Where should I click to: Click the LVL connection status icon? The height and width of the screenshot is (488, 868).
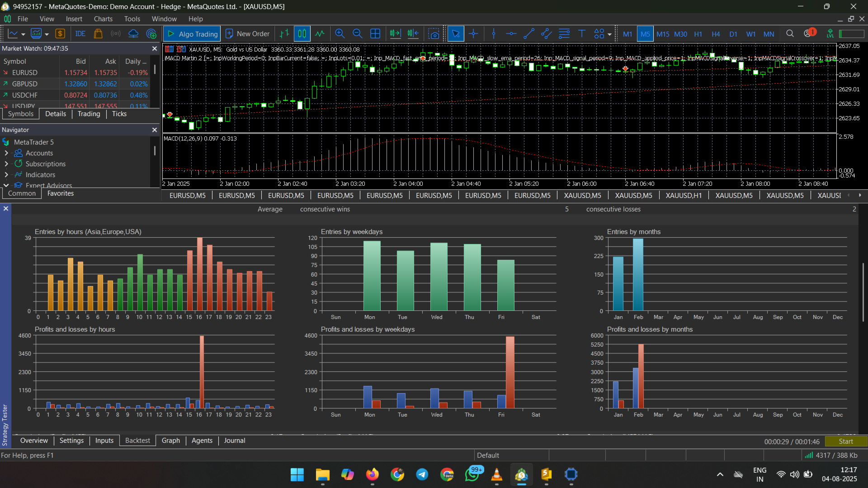(x=830, y=34)
